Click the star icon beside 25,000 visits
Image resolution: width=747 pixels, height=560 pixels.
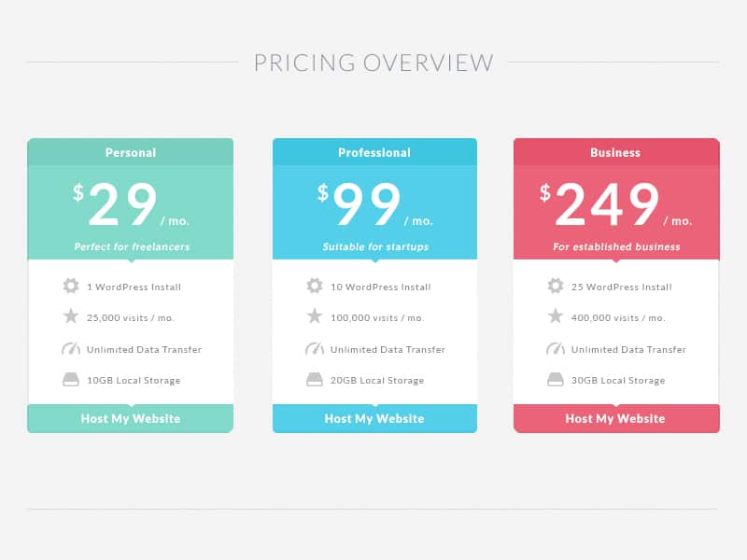click(71, 316)
